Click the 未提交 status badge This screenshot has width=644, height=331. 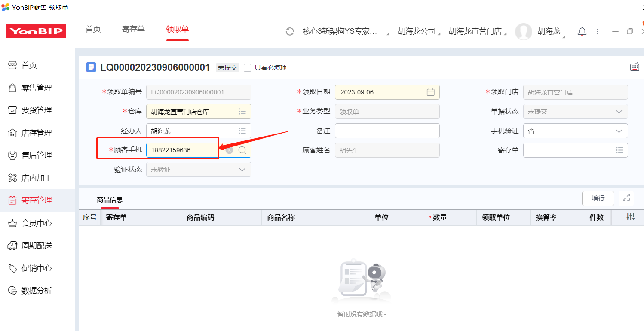point(227,68)
